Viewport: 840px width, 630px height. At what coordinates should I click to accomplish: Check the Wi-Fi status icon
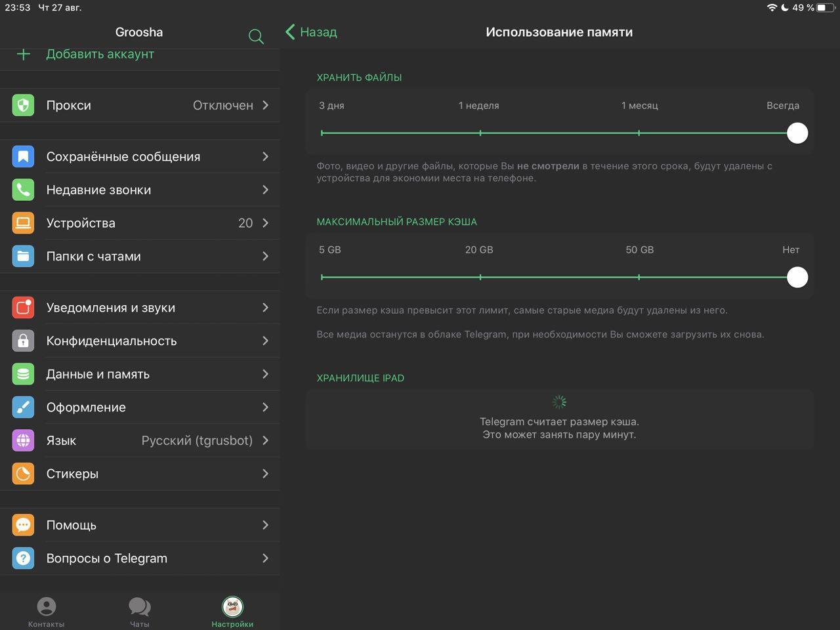772,8
